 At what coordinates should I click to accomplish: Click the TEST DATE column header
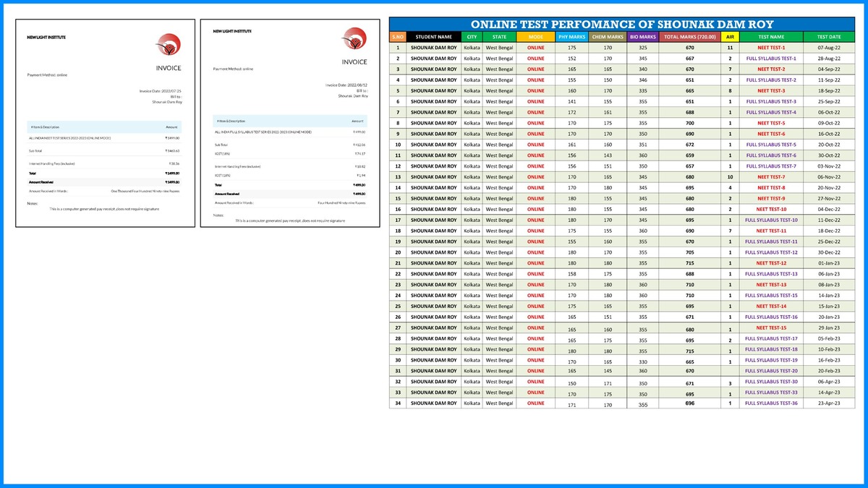tap(828, 37)
